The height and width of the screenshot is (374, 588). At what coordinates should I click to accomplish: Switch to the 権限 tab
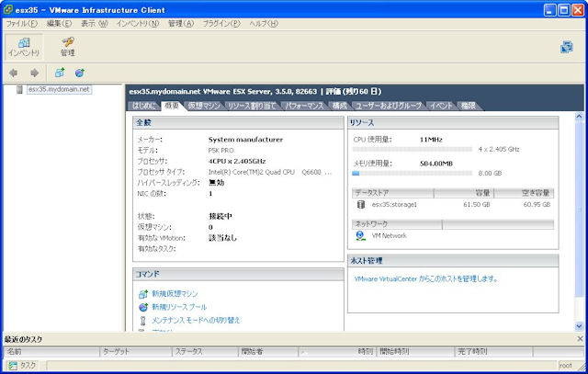pyautogui.click(x=468, y=106)
